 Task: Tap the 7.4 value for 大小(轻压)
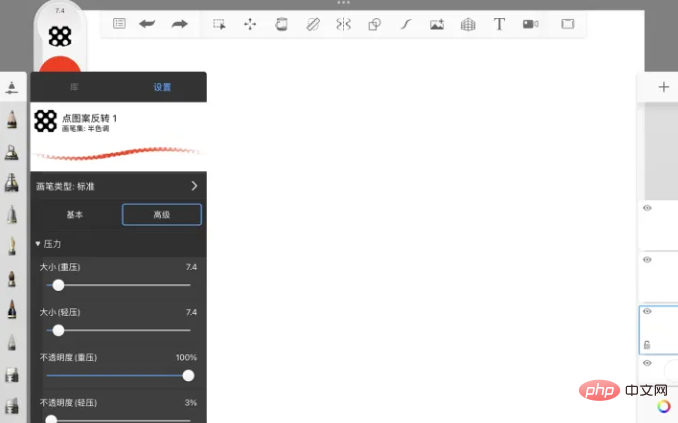coord(191,312)
